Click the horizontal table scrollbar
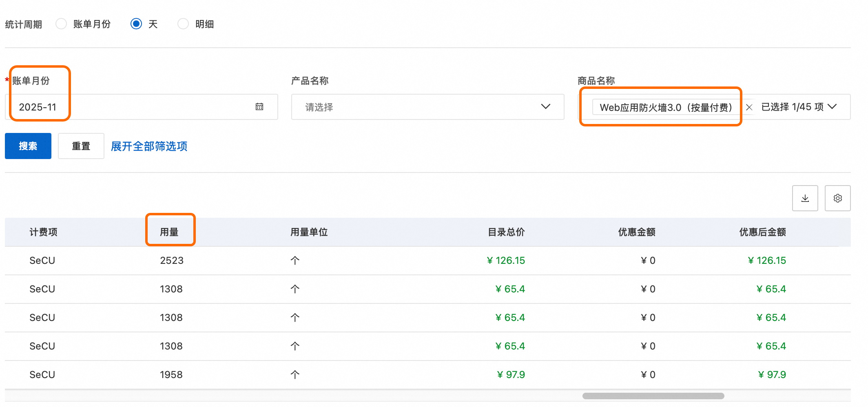This screenshot has width=868, height=407. 653,396
